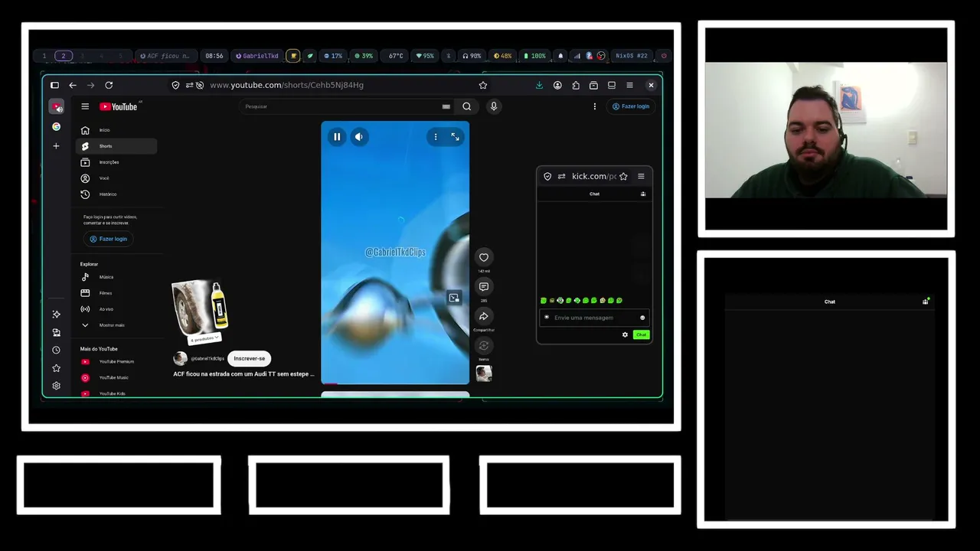Open the browser sidebar settings gear

tap(56, 386)
